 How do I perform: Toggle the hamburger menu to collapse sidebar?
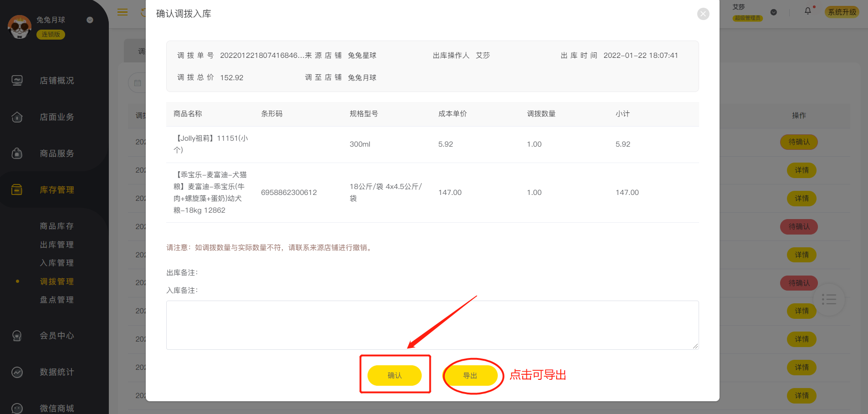(x=123, y=12)
